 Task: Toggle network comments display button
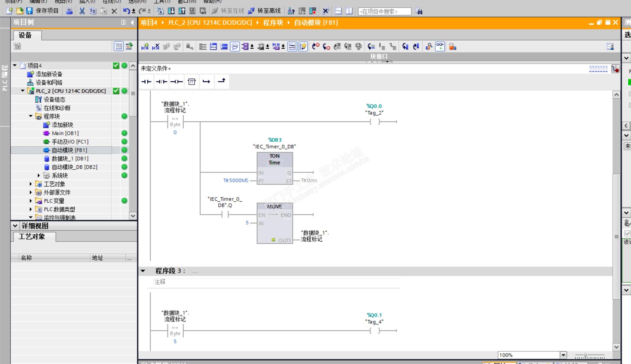coord(235,47)
